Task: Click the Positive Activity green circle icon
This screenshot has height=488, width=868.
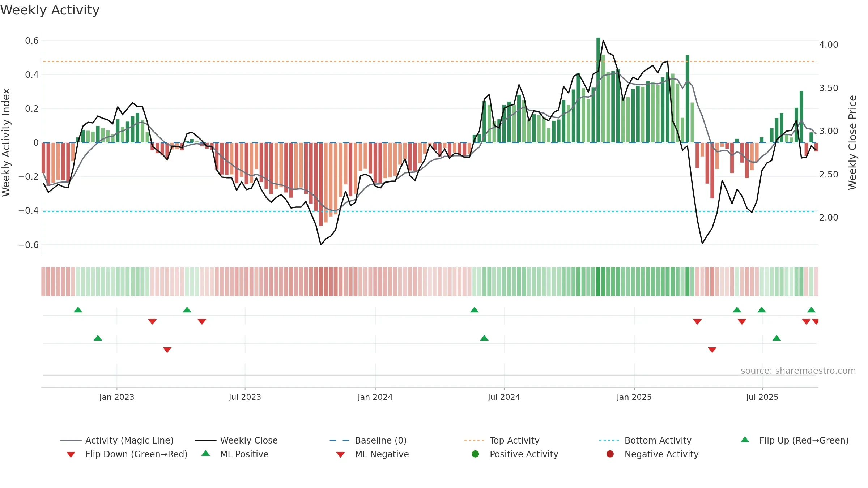Action: 475,454
